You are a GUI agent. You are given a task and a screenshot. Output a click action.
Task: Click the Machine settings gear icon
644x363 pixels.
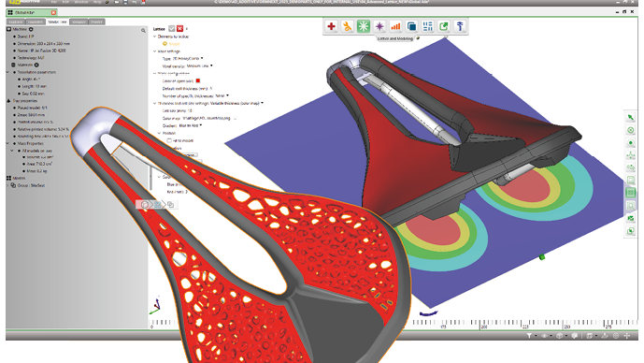point(31,29)
